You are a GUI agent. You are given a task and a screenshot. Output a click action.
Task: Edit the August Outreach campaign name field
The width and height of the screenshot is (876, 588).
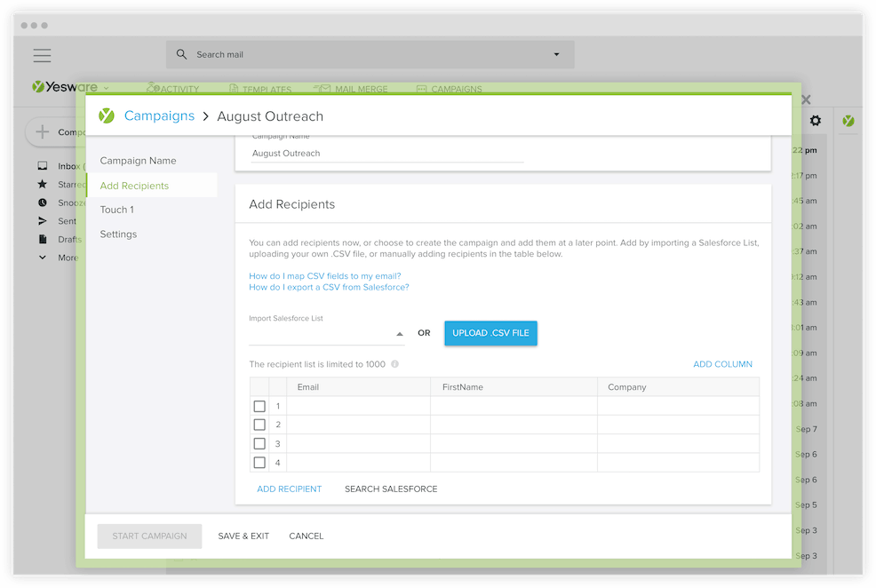386,153
